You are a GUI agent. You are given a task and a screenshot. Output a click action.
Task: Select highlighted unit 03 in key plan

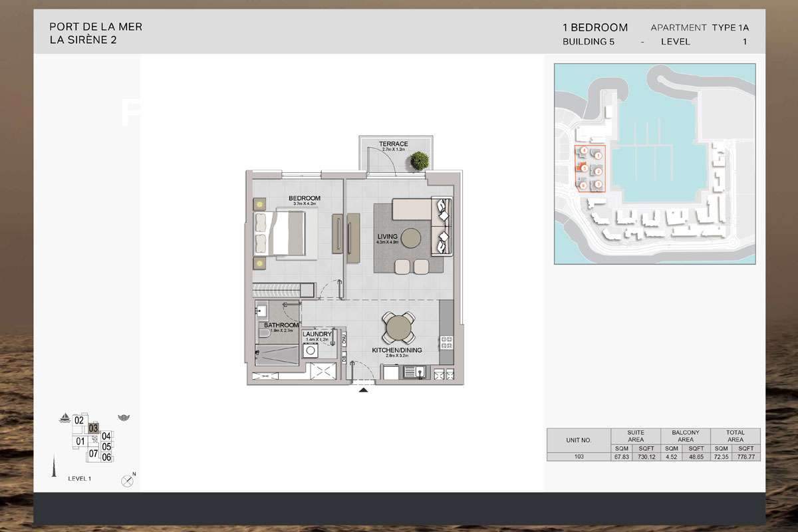[94, 428]
